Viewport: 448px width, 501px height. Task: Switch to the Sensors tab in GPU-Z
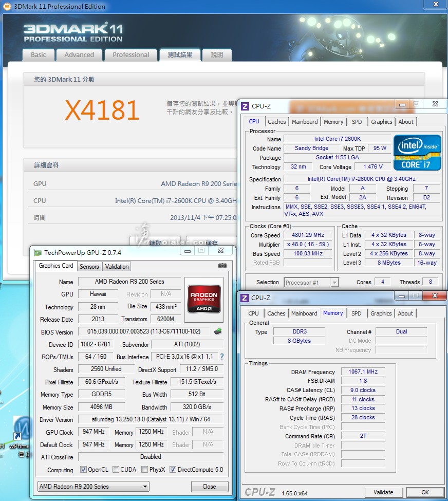pyautogui.click(x=89, y=267)
